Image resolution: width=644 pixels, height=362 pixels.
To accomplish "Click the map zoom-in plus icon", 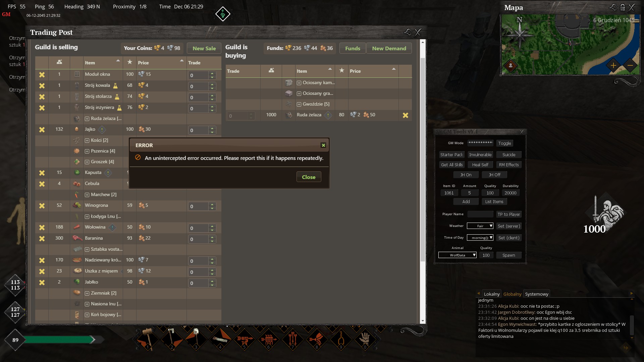I will pos(613,66).
